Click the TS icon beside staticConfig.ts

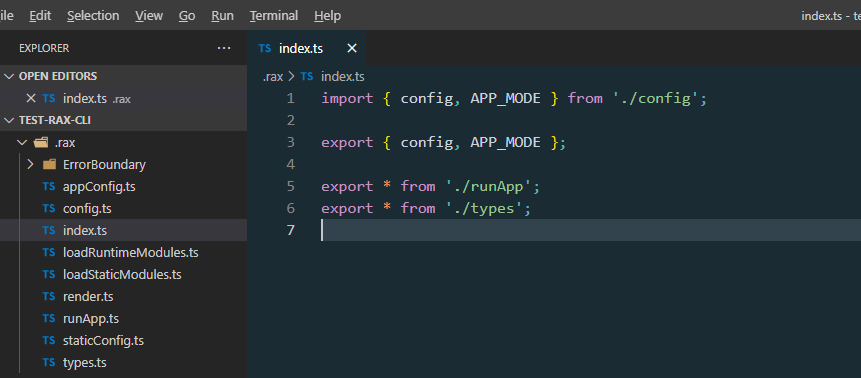(x=49, y=341)
